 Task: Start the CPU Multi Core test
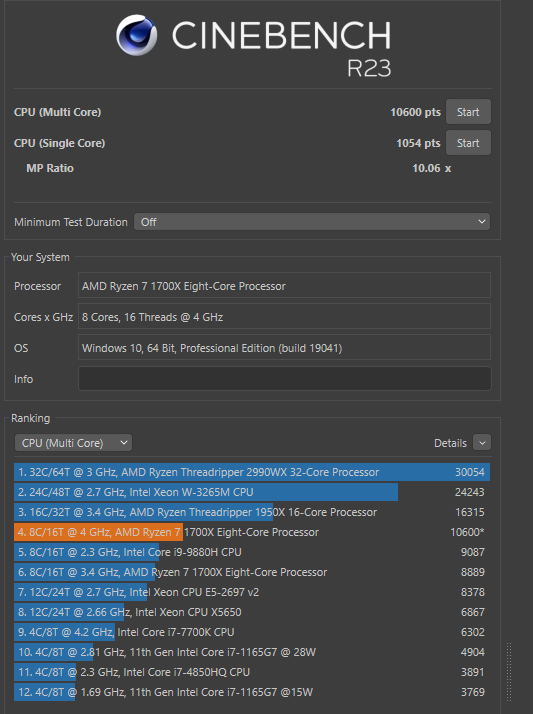[468, 112]
